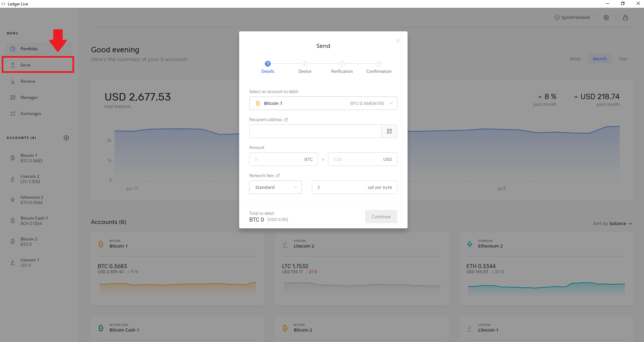Click the Litecoin icon on Litecoin 2 card

click(x=285, y=244)
